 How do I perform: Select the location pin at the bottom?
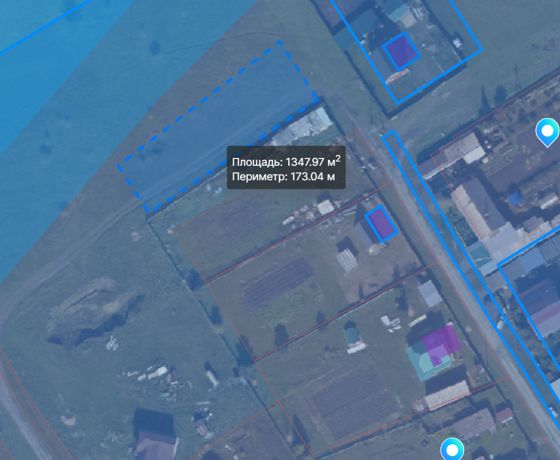[x=452, y=449]
